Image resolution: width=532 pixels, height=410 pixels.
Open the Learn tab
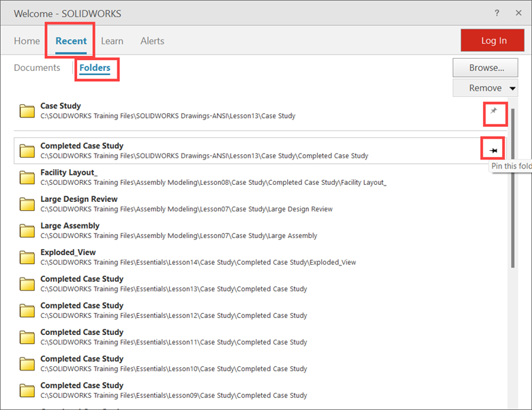point(112,41)
